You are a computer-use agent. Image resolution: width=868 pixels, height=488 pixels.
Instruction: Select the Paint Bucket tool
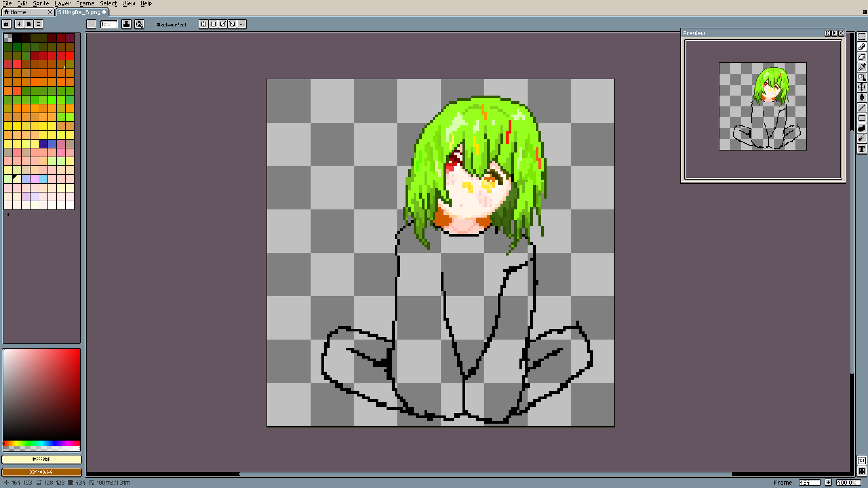pyautogui.click(x=862, y=98)
